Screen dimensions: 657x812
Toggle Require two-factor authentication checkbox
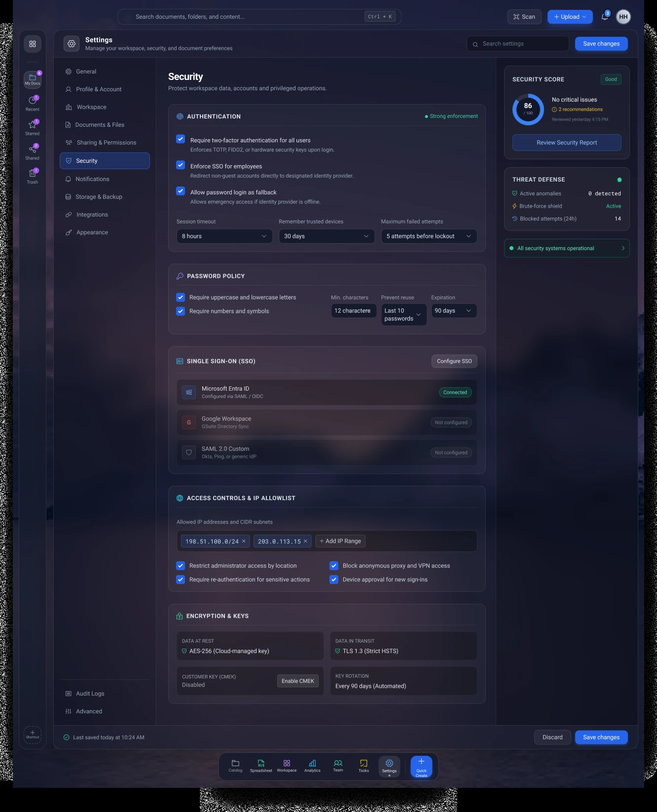181,139
